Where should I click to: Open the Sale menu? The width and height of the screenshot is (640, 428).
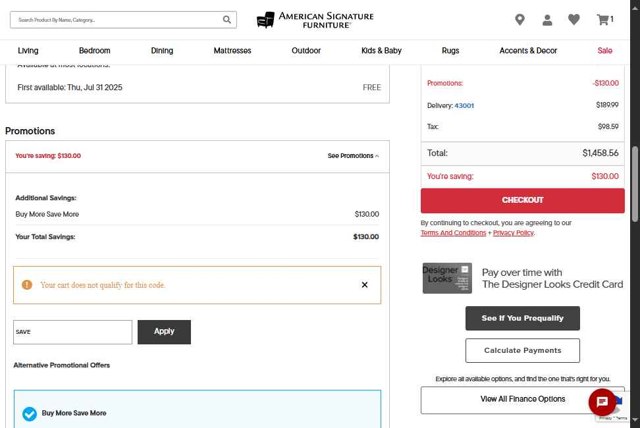coord(605,51)
